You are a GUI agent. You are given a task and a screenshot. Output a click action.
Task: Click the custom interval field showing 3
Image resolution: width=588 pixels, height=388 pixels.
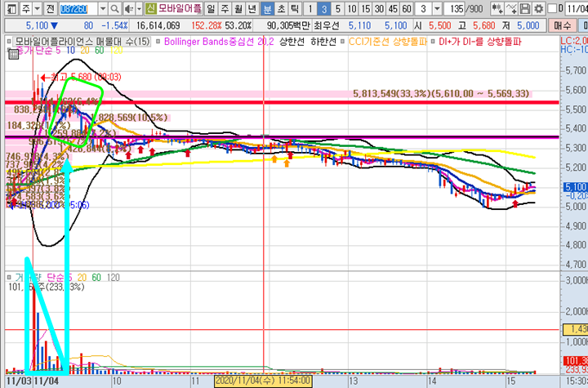point(423,8)
